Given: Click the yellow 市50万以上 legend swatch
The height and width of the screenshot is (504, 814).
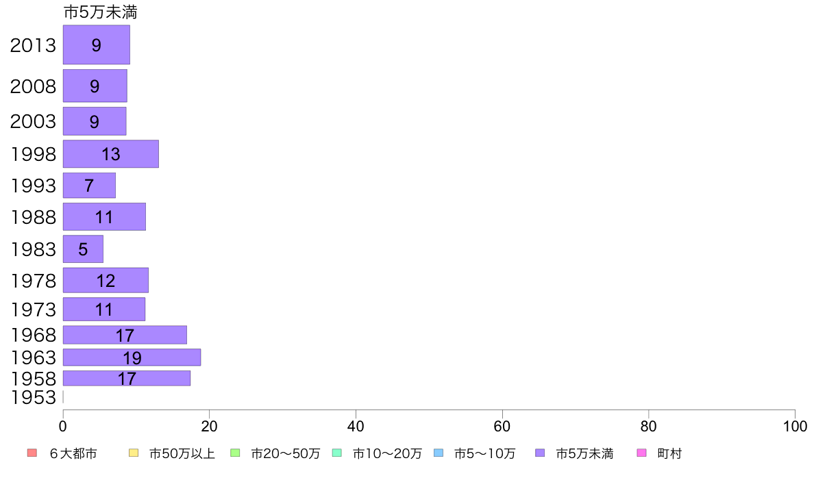Looking at the screenshot, I should tap(134, 453).
